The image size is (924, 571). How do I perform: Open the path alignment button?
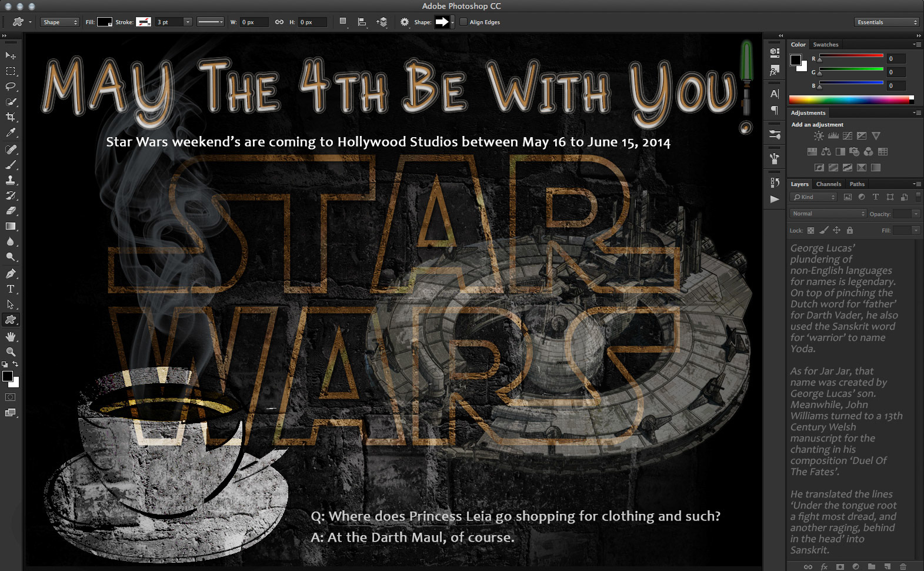(x=362, y=22)
